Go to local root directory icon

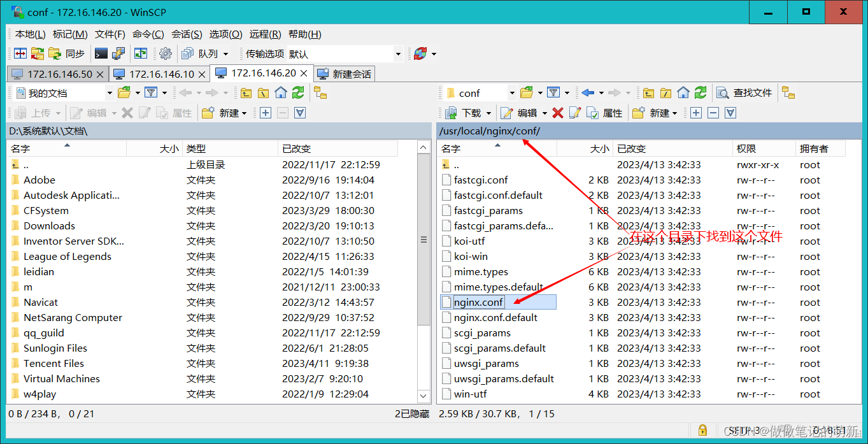(x=263, y=93)
